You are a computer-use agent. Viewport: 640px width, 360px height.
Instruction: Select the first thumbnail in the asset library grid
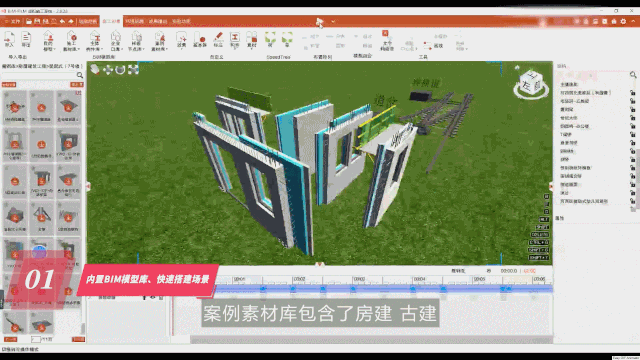click(x=15, y=107)
